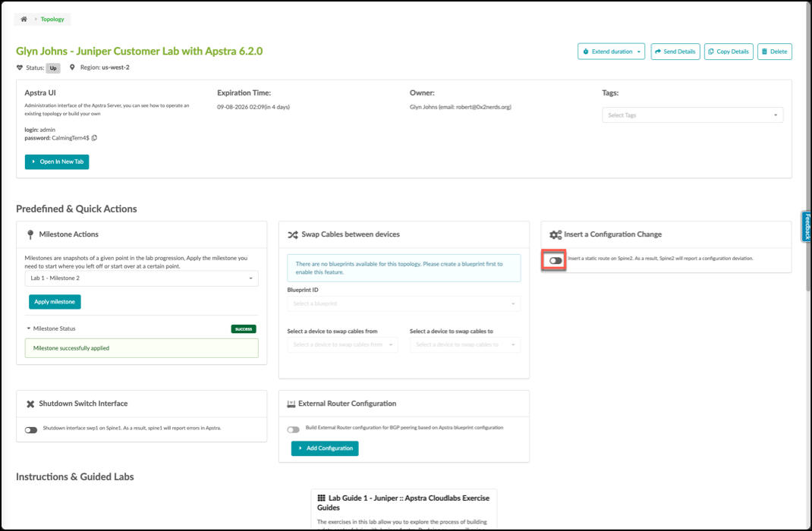
Task: Open the swap cables from device dropdown
Action: (x=342, y=344)
